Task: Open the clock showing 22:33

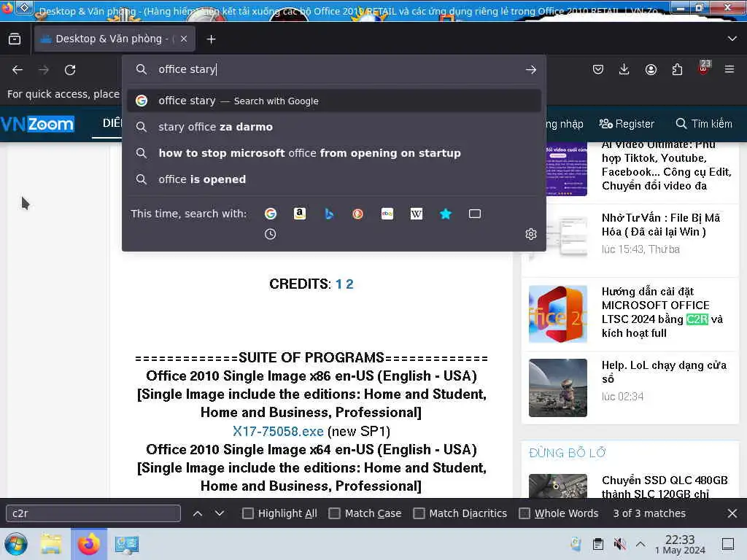Action: pos(680,544)
